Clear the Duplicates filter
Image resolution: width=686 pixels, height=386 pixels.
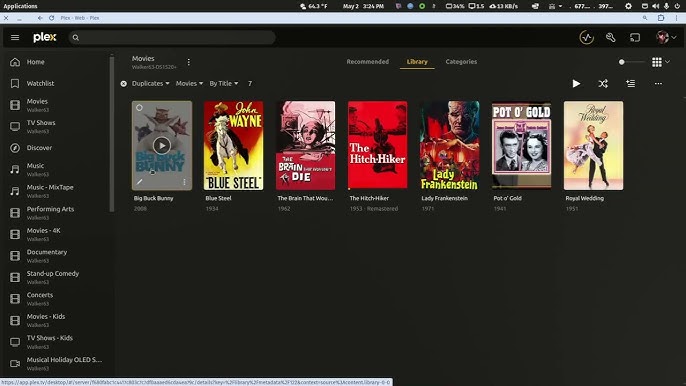[x=124, y=84]
